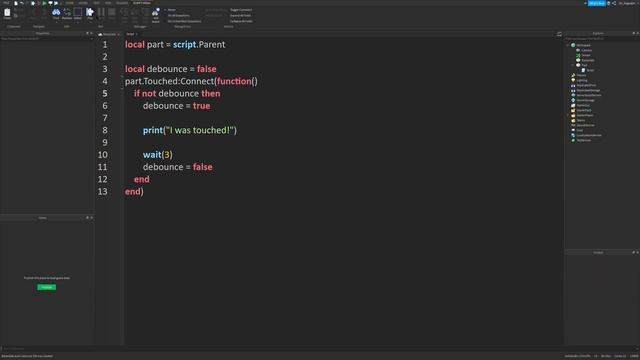The height and width of the screenshot is (360, 640).
Task: Select LocalizationService in Explorer
Action: click(589, 135)
